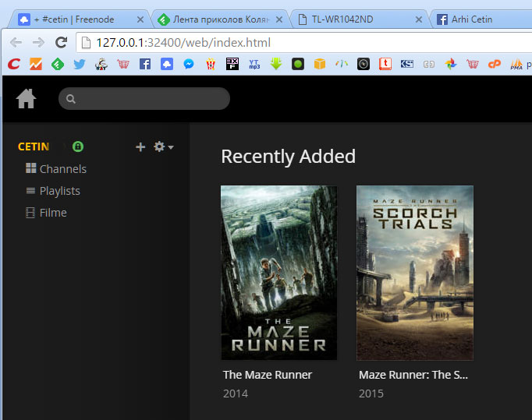Open the gray chain link bookmark
This screenshot has width=532, height=420.
429,64
